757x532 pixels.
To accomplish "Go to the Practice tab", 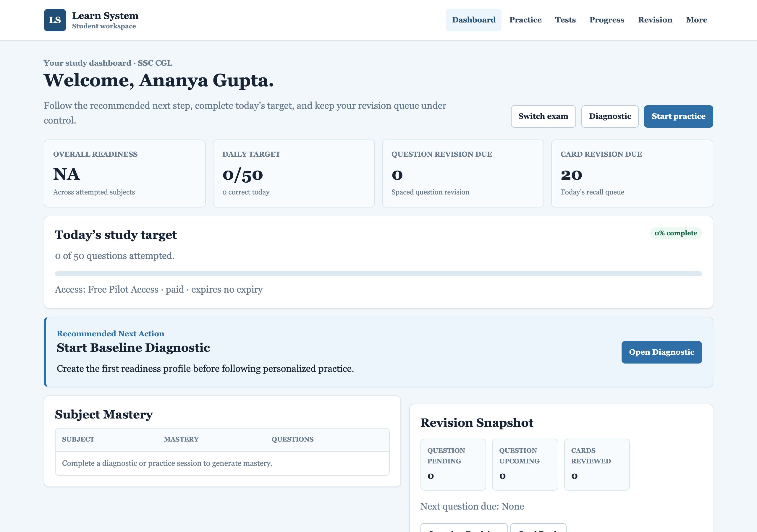I will 525,20.
